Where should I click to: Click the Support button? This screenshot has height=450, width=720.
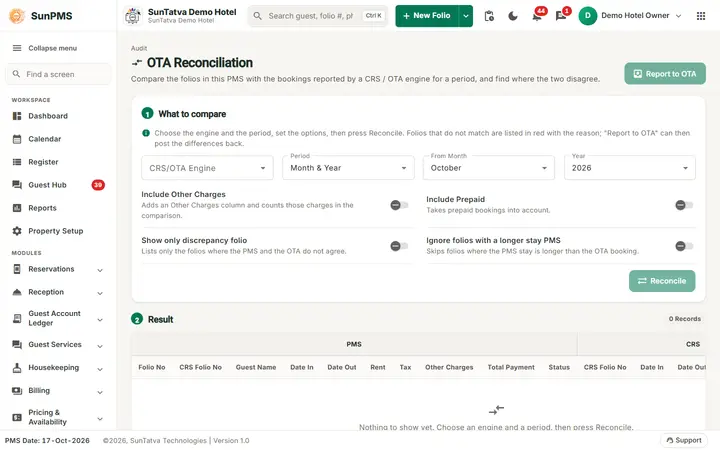tap(684, 440)
